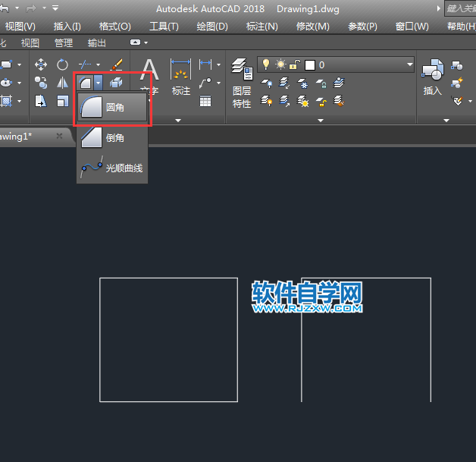The height and width of the screenshot is (462, 476).
Task: Click the Table icon in annotation panel
Action: point(205,101)
